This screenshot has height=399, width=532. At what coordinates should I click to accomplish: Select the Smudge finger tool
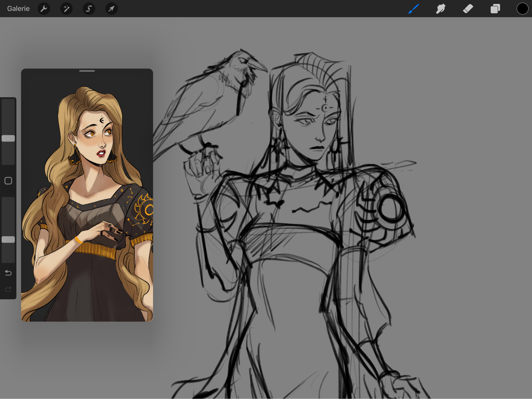pos(441,9)
